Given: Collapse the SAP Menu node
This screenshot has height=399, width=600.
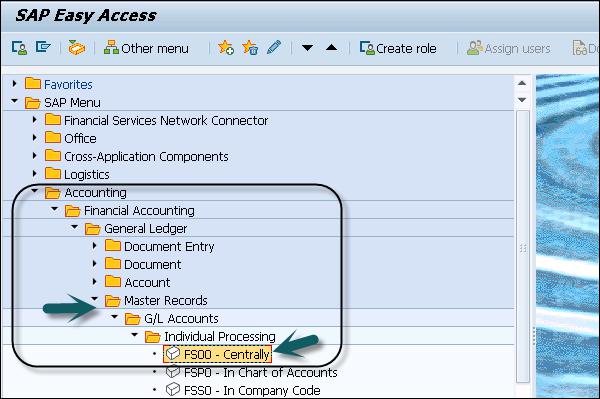Looking at the screenshot, I should pos(15,101).
